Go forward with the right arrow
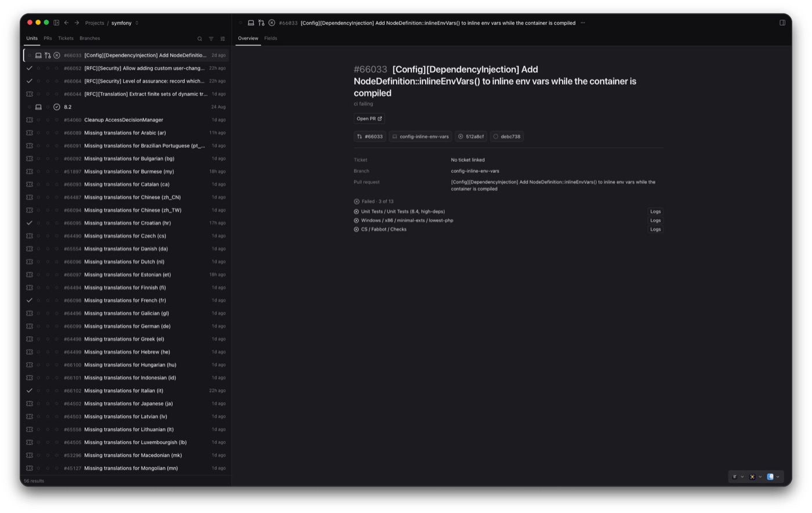812x513 pixels. 77,23
